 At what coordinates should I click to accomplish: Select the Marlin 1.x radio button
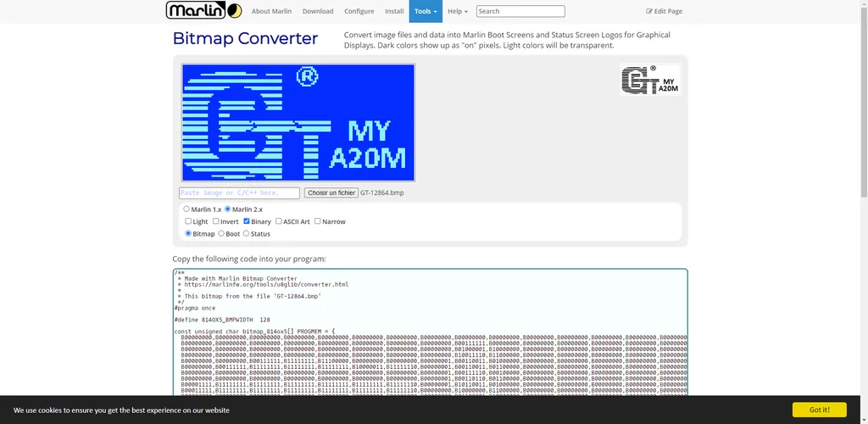[x=186, y=209]
